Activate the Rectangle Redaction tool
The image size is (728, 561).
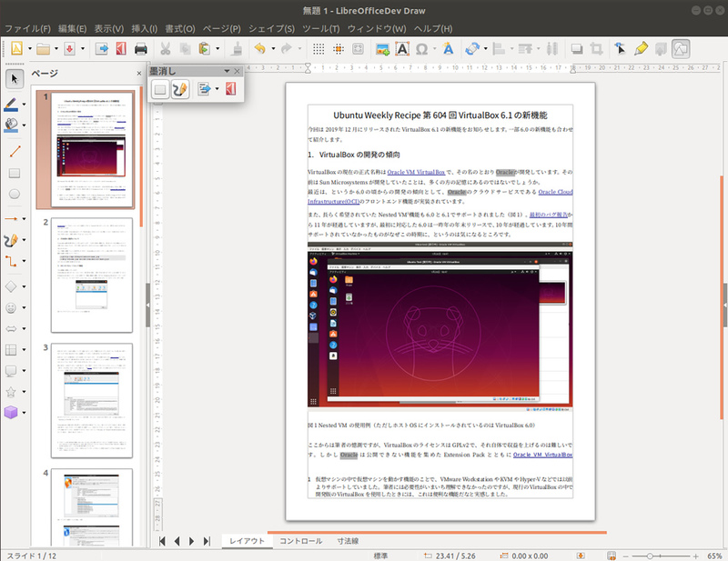click(x=160, y=88)
